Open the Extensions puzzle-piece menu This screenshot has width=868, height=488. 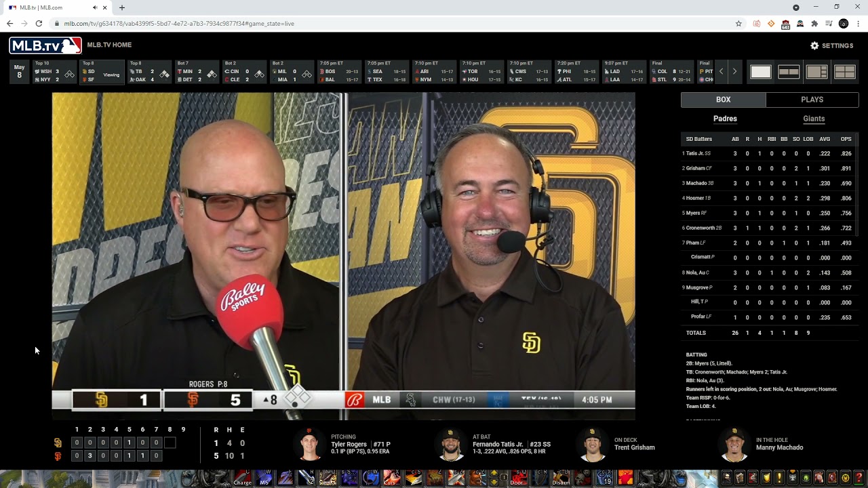pyautogui.click(x=814, y=24)
